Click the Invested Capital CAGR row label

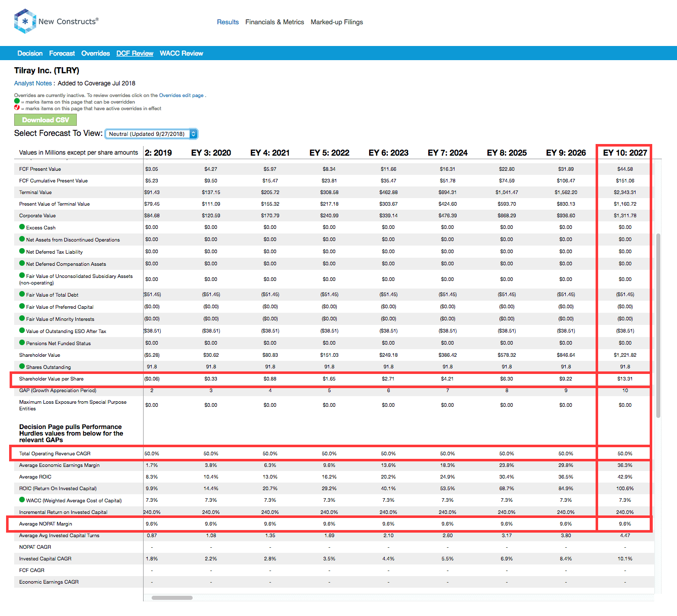click(x=46, y=559)
